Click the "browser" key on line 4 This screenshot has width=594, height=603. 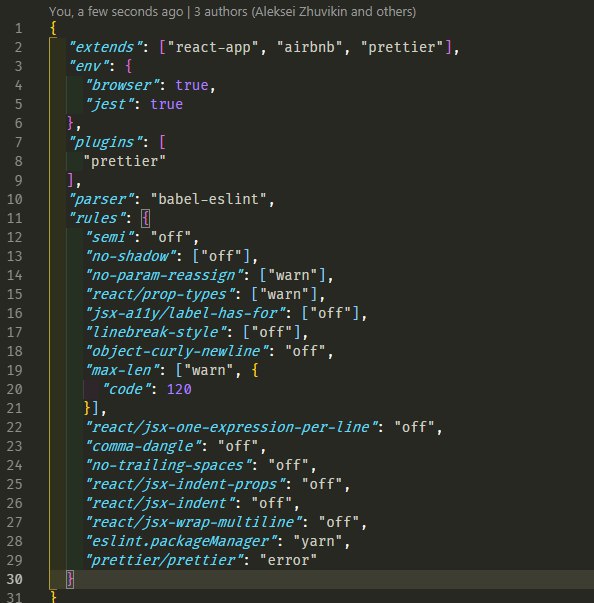(123, 85)
